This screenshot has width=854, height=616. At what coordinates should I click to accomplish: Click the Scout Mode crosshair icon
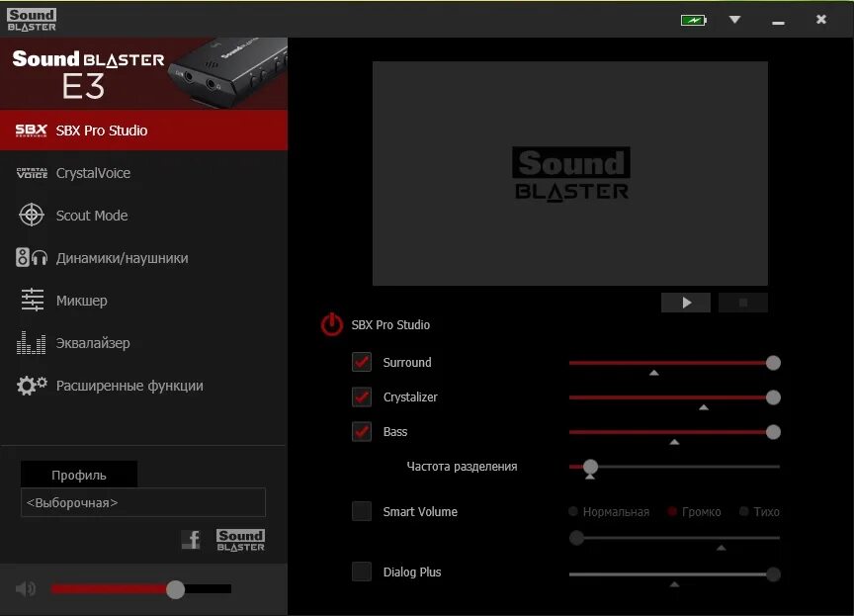[x=31, y=216]
